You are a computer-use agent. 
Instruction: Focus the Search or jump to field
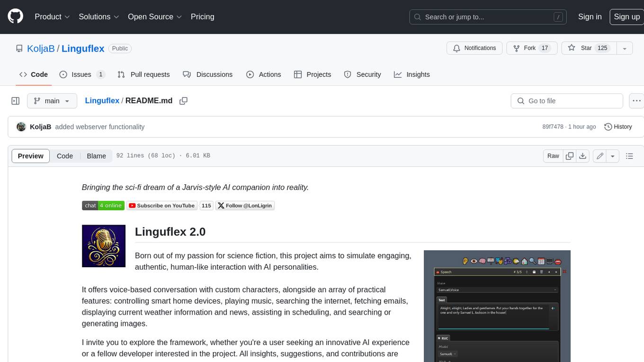click(x=488, y=17)
